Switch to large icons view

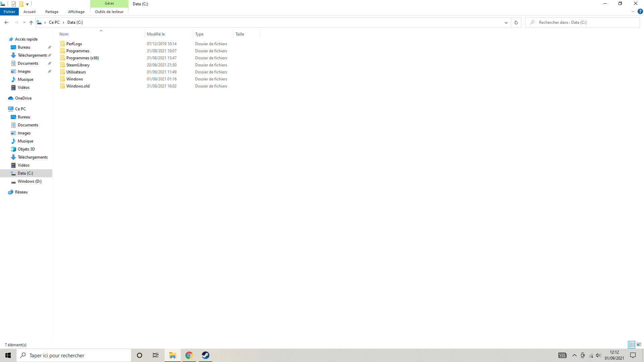pos(639,345)
